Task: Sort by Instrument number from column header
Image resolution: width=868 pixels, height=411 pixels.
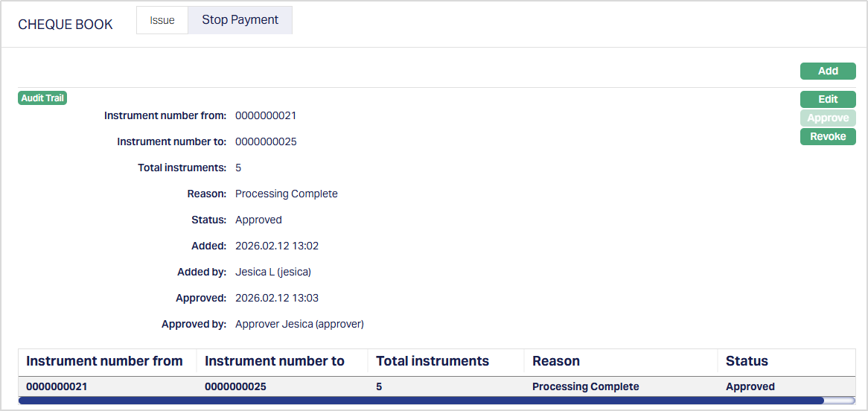Action: [104, 361]
